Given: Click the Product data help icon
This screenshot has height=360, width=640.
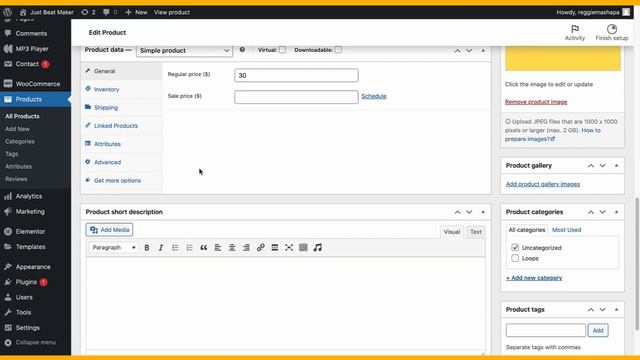Looking at the screenshot, I should [x=242, y=50].
